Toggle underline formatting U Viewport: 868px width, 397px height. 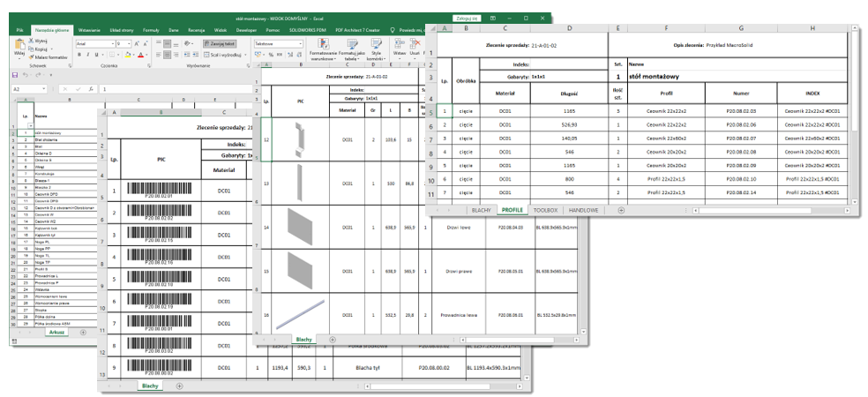click(x=96, y=55)
